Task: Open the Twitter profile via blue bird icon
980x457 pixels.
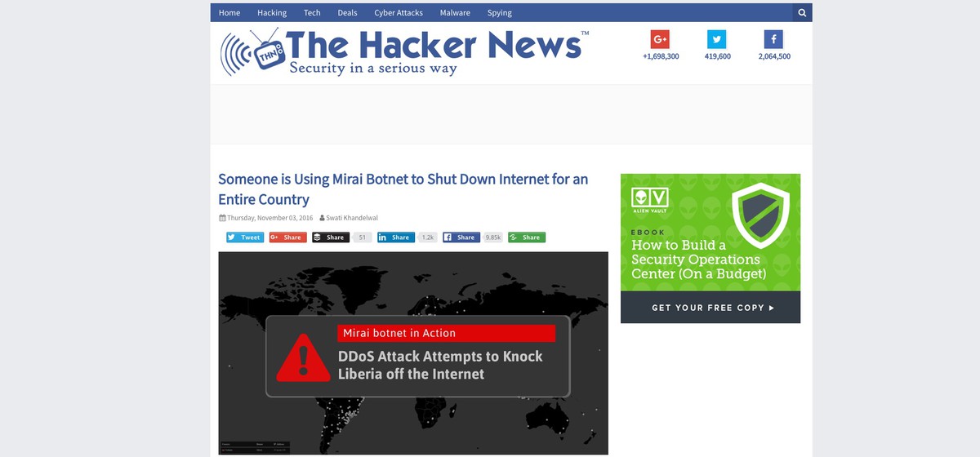Action: point(717,39)
